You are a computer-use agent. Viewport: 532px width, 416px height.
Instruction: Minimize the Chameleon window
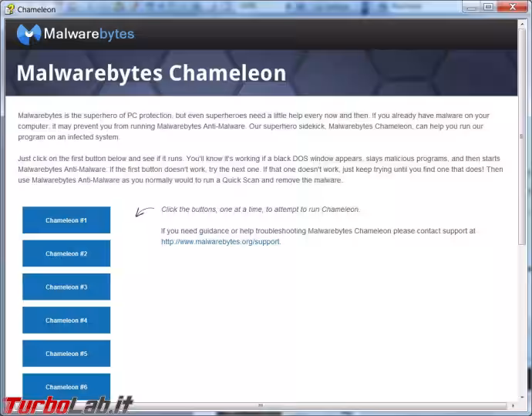pos(471,7)
